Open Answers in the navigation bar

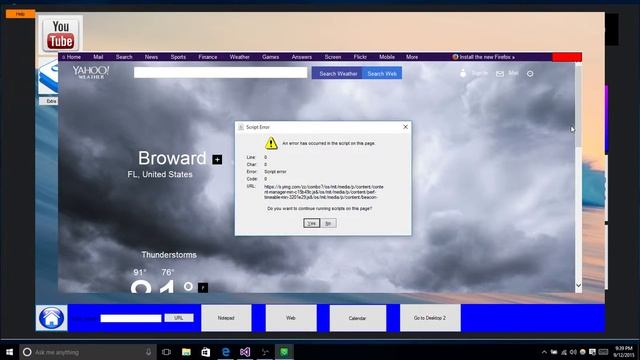(x=302, y=57)
